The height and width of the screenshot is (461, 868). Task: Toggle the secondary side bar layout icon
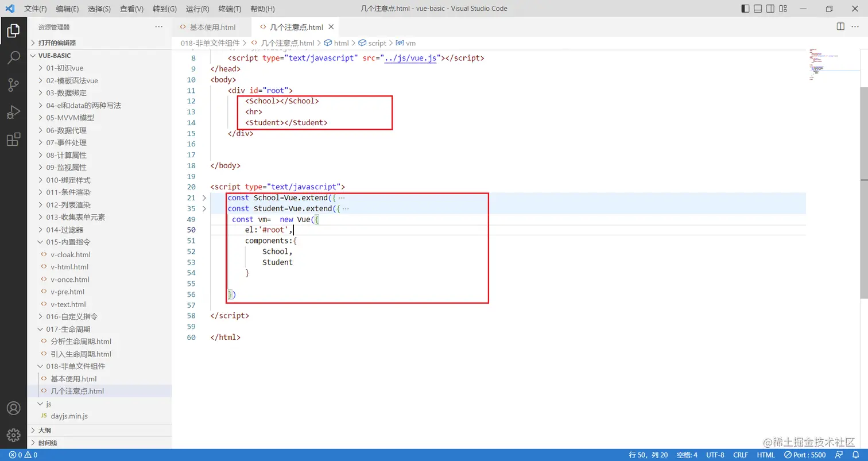pos(771,9)
